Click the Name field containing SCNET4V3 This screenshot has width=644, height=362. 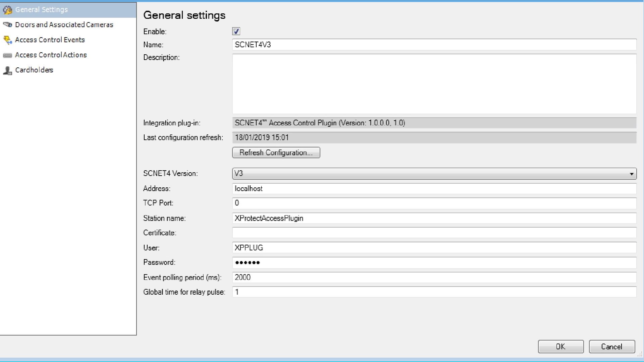pos(434,45)
